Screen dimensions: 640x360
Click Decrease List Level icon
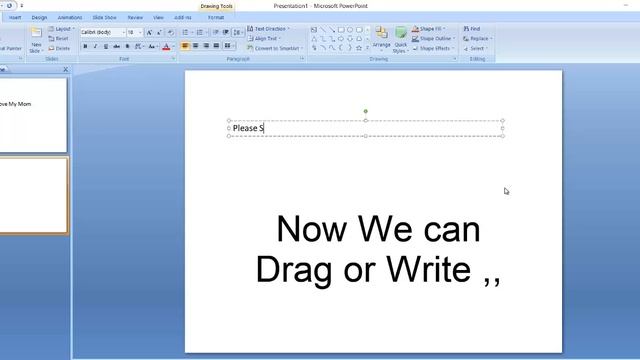(216, 33)
